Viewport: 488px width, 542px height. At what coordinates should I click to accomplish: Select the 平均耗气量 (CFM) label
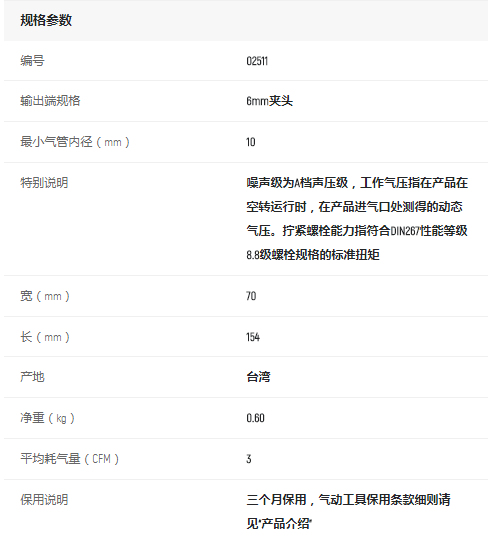[69, 459]
